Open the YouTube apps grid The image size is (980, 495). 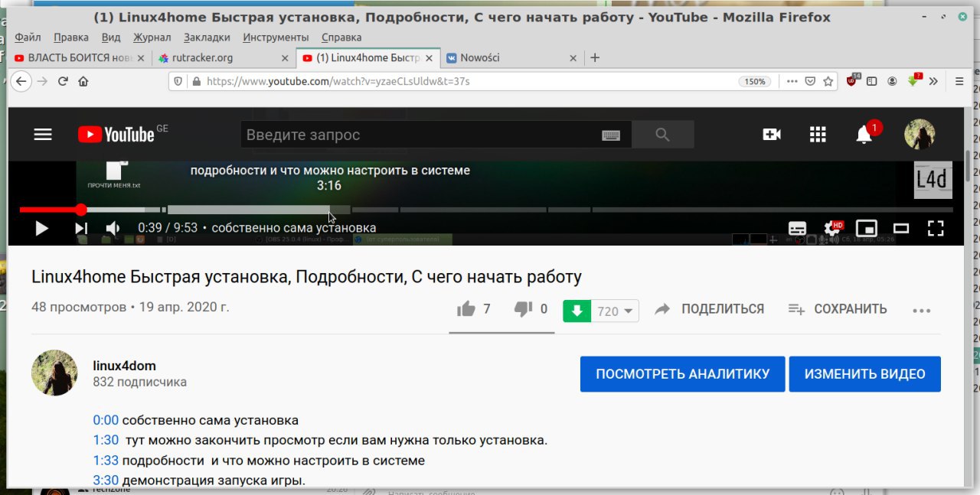(x=818, y=135)
